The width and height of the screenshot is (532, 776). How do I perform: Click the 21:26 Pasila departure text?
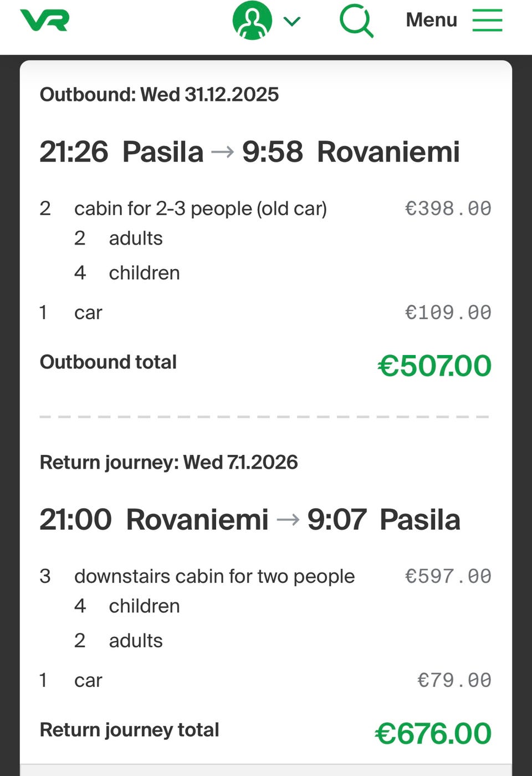[x=121, y=151]
